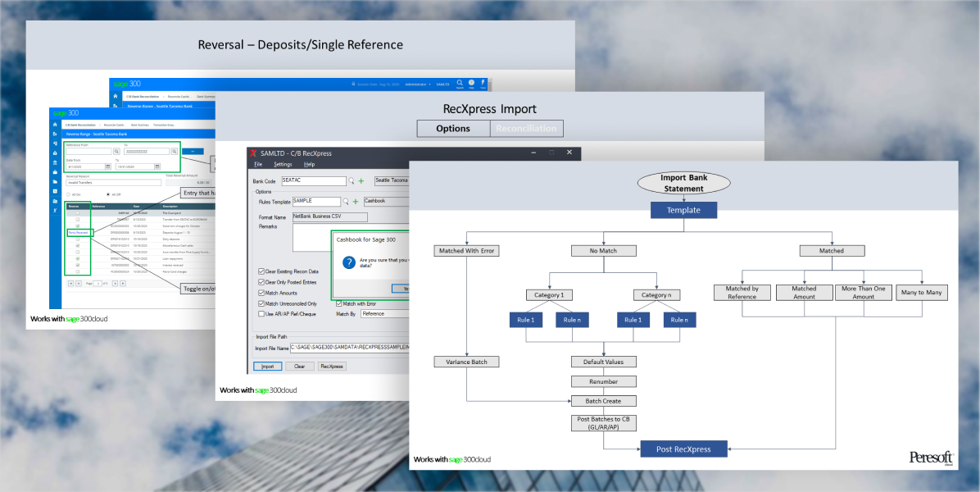Click the page number box in pager

pos(98,283)
